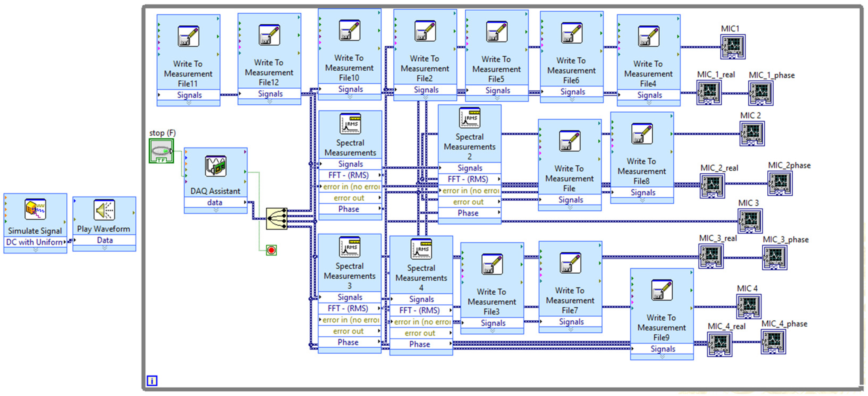Click the loop iteration terminal i
The image size is (868, 396).
[152, 381]
